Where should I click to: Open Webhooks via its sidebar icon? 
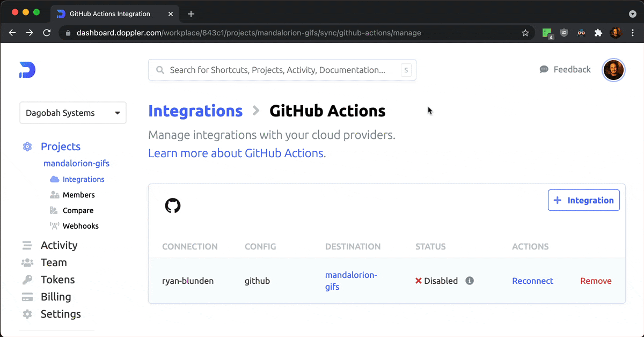point(55,225)
